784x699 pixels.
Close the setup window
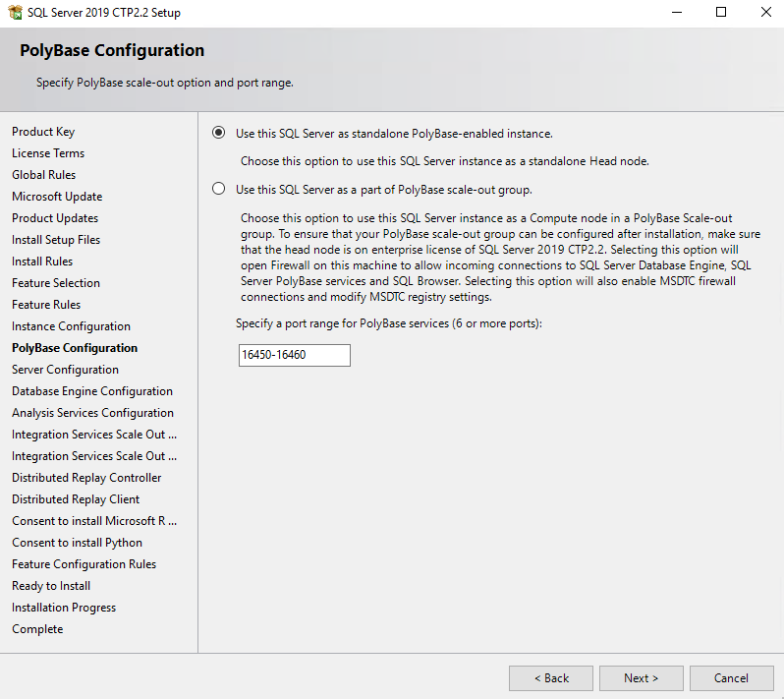(x=766, y=12)
